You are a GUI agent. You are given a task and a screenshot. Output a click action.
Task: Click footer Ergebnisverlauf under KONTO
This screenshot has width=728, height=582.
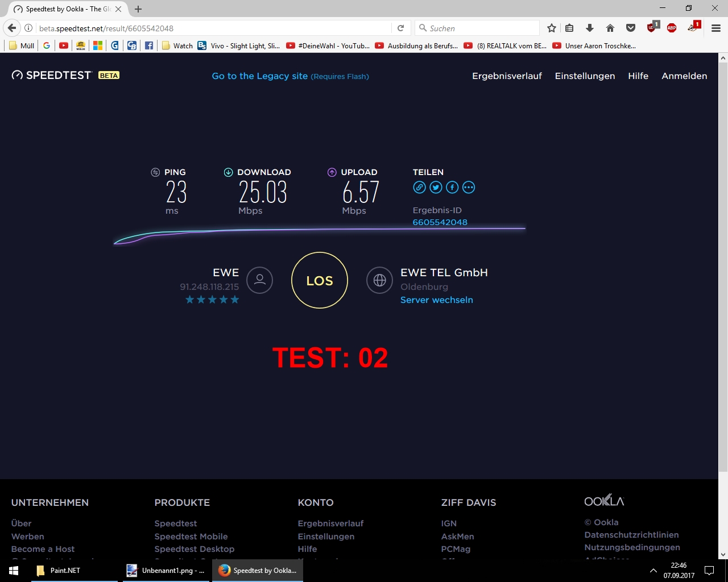coord(330,523)
